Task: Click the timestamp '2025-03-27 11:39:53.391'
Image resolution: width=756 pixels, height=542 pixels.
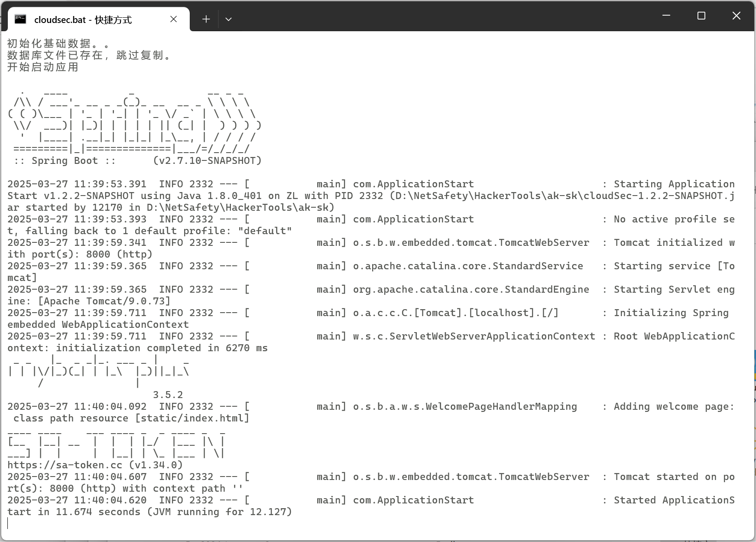Action: coord(77,184)
